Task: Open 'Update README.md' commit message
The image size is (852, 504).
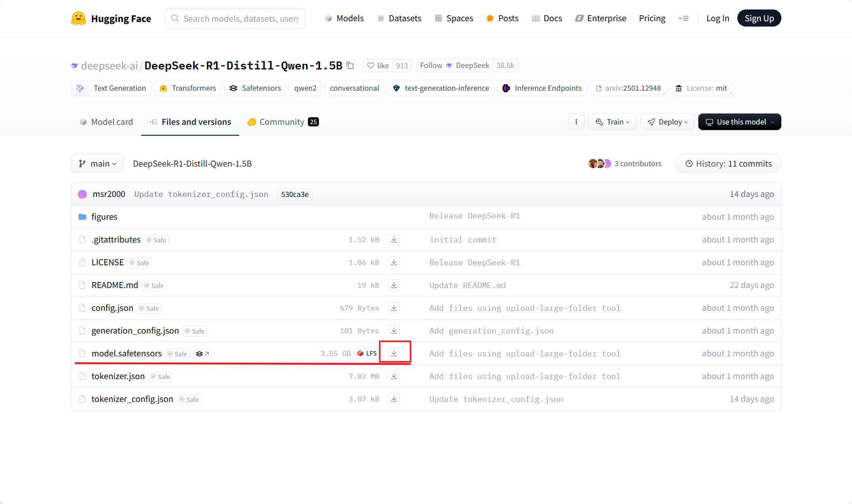Action: tap(467, 285)
